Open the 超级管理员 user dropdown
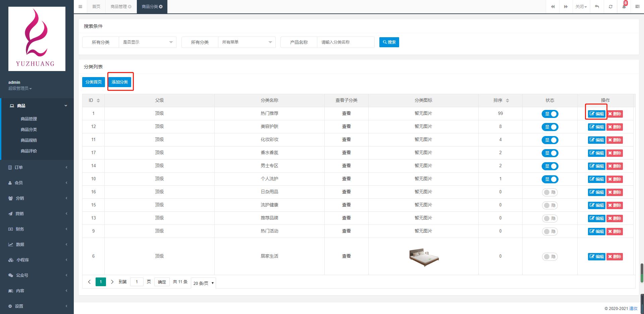This screenshot has width=644, height=314. pos(20,88)
